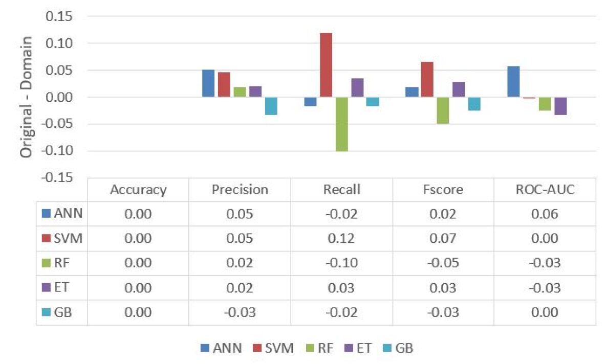Select the green RF Recall bar
Screen dimensions: 606x364
[341, 124]
